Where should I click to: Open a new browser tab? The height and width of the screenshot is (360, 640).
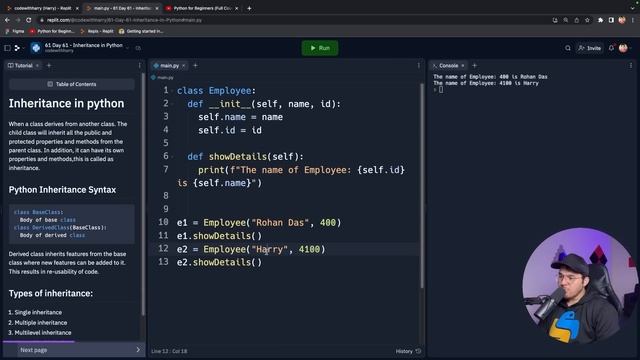249,8
